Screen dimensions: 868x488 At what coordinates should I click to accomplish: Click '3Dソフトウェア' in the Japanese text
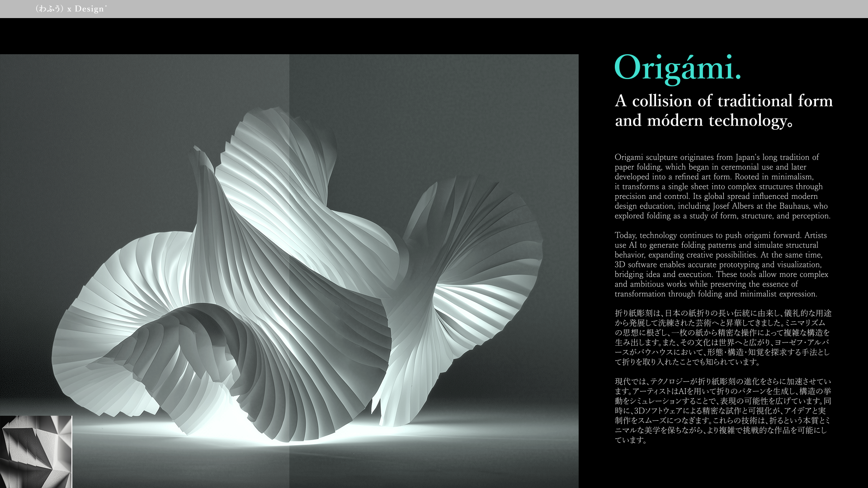659,411
